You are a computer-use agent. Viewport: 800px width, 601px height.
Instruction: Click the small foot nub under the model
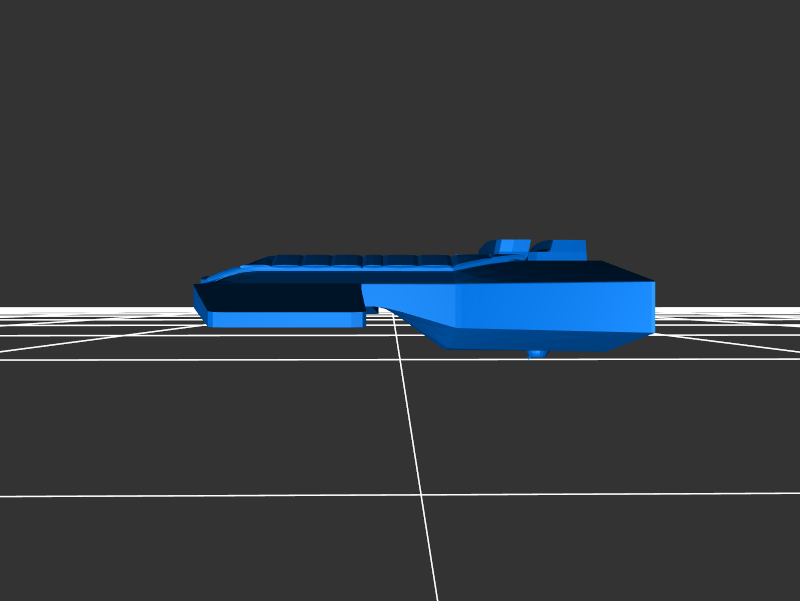click(x=537, y=354)
